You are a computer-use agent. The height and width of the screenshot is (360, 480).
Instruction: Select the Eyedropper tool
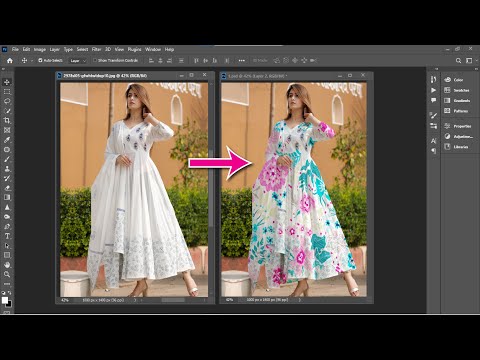pyautogui.click(x=7, y=140)
